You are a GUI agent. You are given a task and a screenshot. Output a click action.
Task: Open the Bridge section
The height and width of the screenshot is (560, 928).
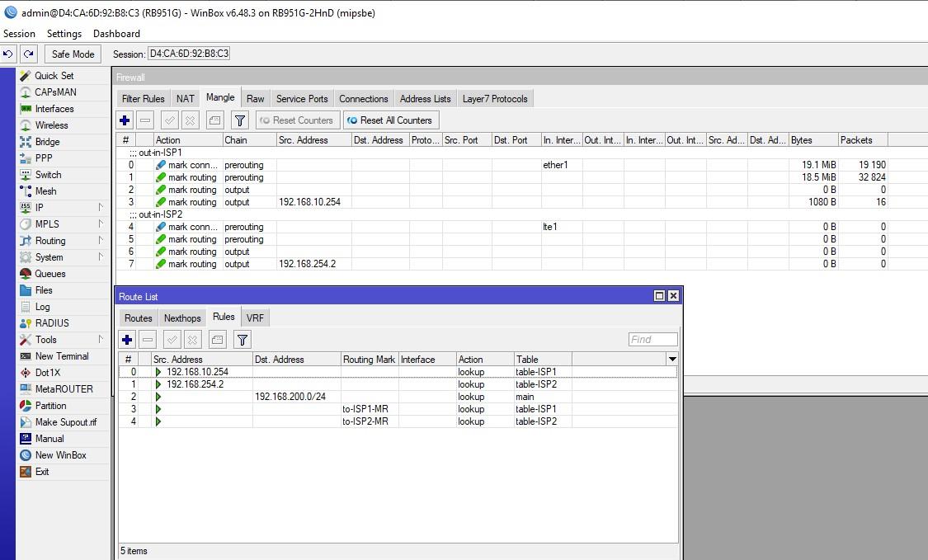(x=47, y=142)
